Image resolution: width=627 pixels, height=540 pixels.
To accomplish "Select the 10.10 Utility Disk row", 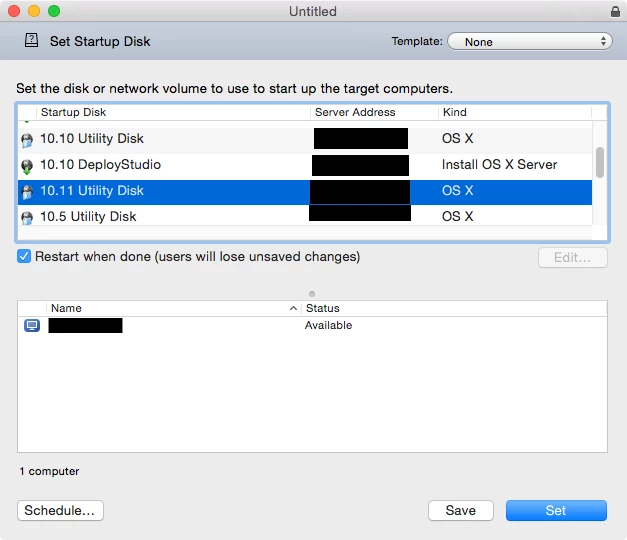I will click(x=305, y=139).
